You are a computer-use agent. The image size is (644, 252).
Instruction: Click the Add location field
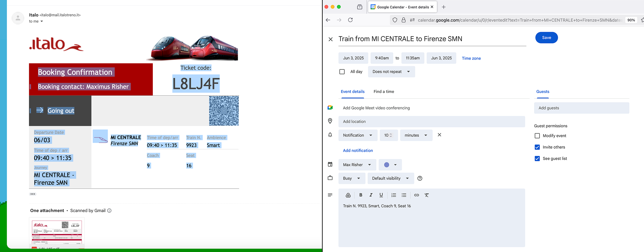tap(432, 122)
